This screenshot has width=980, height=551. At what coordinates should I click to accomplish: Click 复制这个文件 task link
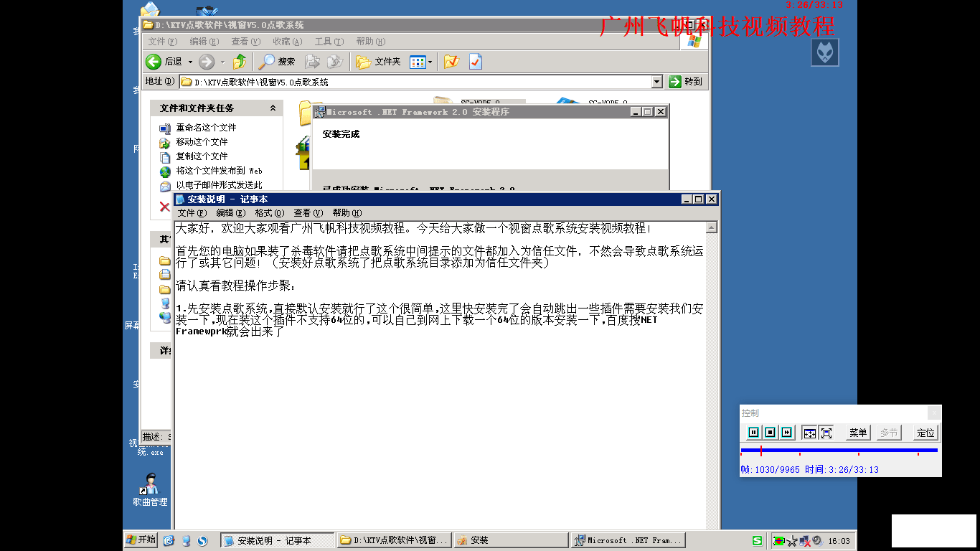202,156
